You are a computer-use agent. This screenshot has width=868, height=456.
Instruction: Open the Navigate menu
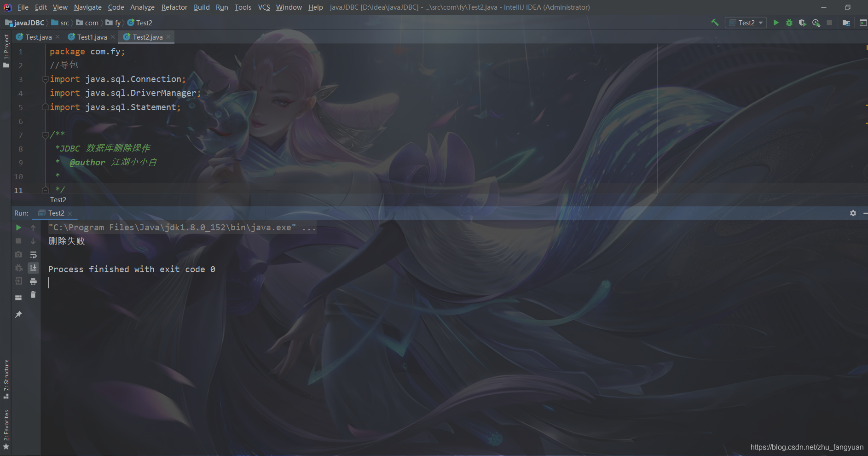(87, 7)
